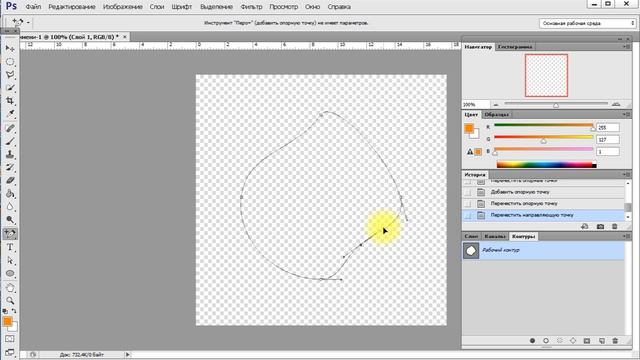This screenshot has height=360, width=640.
Task: Click the out-of-gamut warning triangle
Action: (469, 152)
